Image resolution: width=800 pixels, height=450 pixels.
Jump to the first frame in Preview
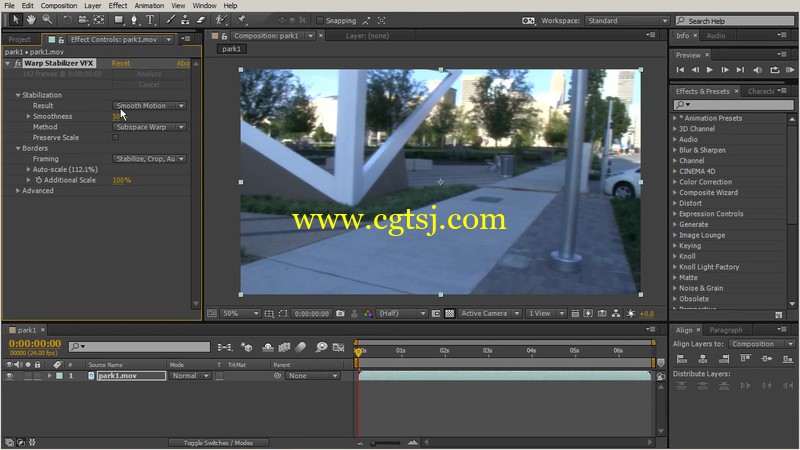pyautogui.click(x=680, y=70)
